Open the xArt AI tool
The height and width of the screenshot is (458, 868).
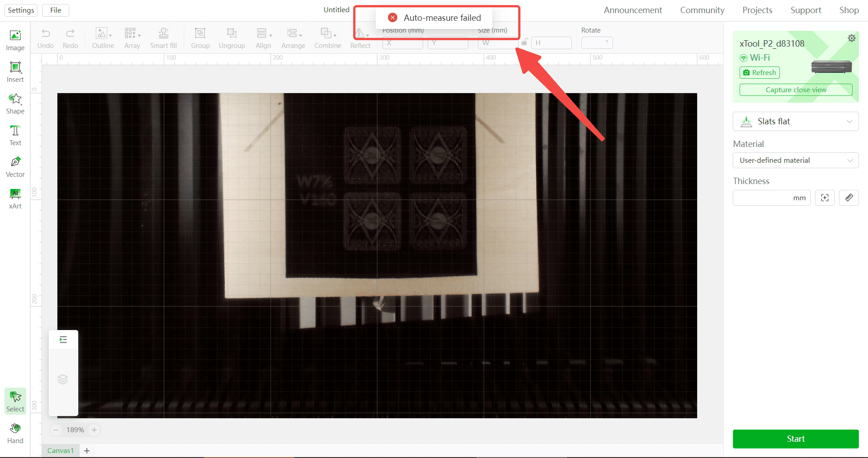15,198
